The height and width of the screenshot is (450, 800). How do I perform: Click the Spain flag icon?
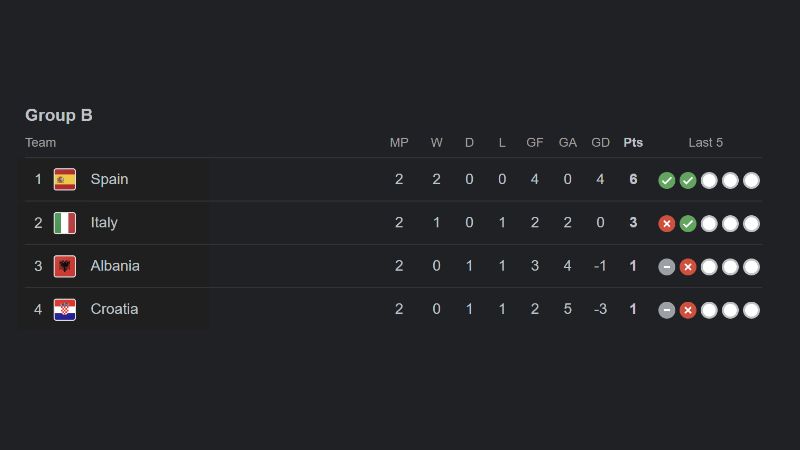tap(65, 179)
